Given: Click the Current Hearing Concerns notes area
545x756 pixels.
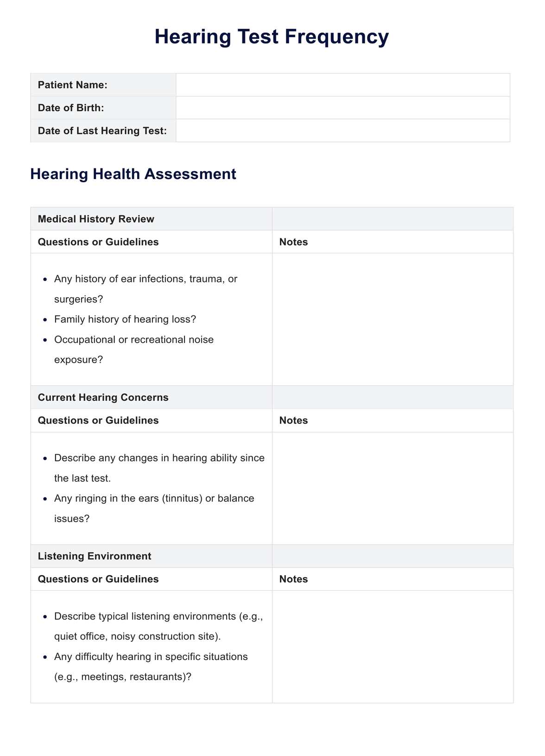Looking at the screenshot, I should point(392,488).
